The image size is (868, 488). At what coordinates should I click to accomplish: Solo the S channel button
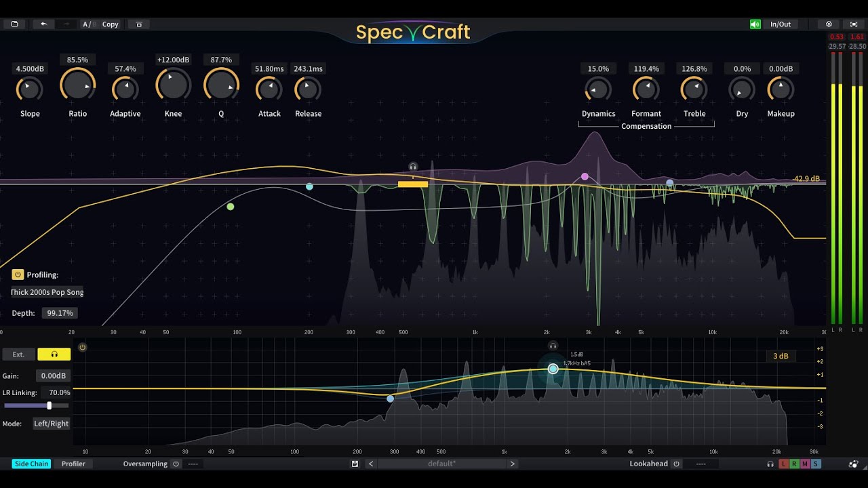pyautogui.click(x=816, y=464)
